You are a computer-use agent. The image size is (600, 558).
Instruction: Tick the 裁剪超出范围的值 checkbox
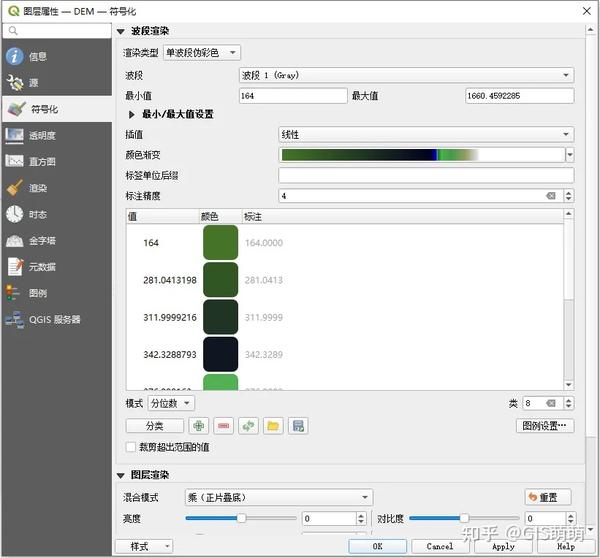click(130, 447)
